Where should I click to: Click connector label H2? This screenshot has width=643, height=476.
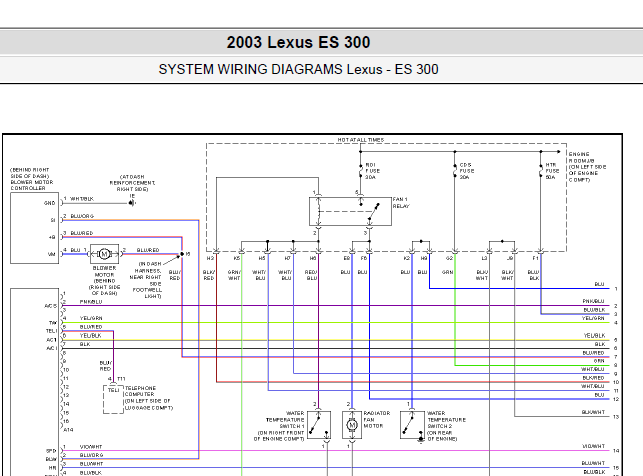tap(210, 258)
